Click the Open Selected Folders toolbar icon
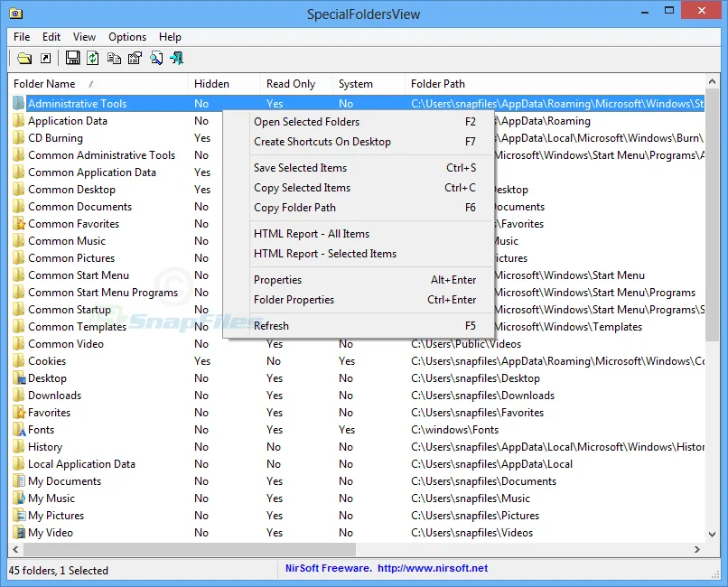This screenshot has width=728, height=587. pos(24,58)
